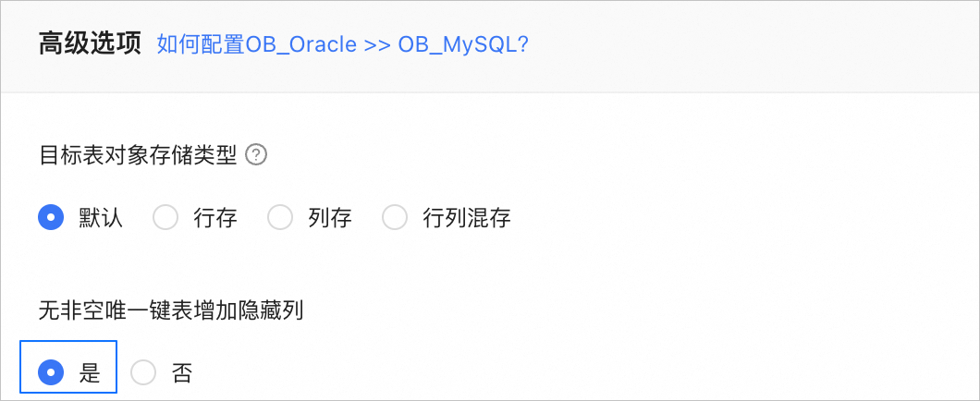The height and width of the screenshot is (401, 980).
Task: Select the 行存 radio button circle
Action: 165,218
